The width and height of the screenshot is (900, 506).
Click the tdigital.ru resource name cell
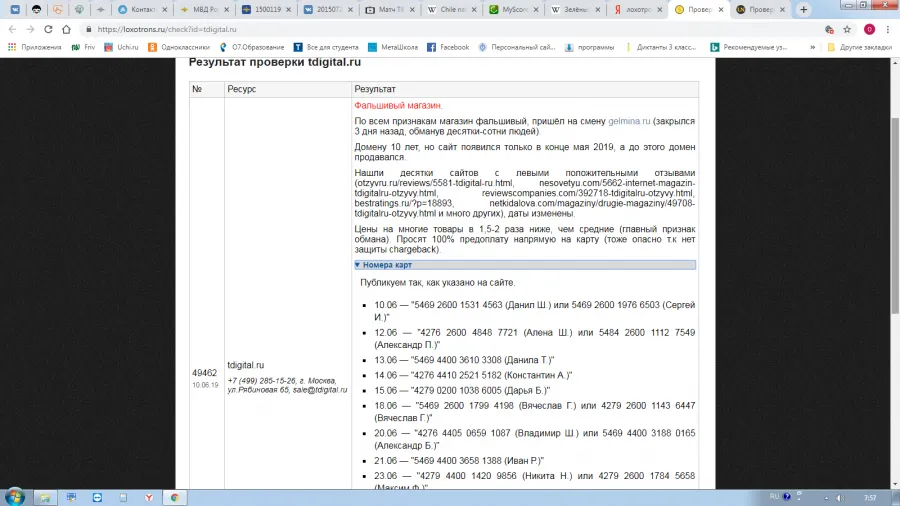pyautogui.click(x=246, y=365)
